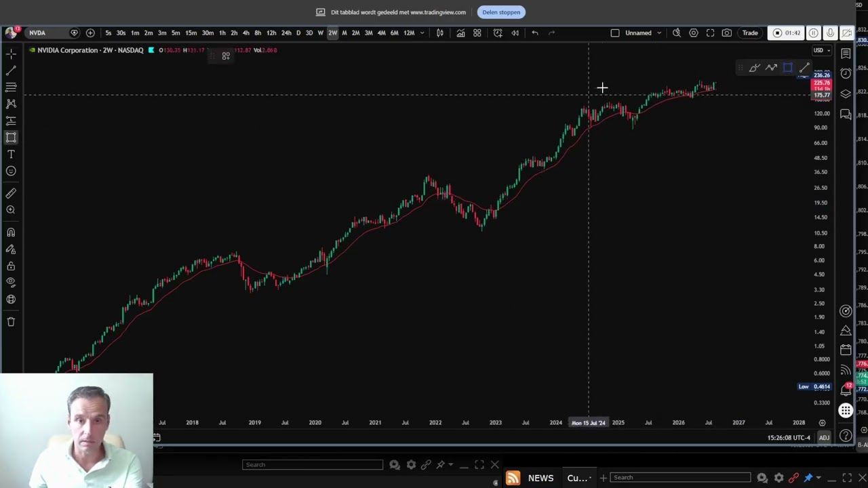Start bar replay mode
868x488 pixels.
[x=515, y=33]
